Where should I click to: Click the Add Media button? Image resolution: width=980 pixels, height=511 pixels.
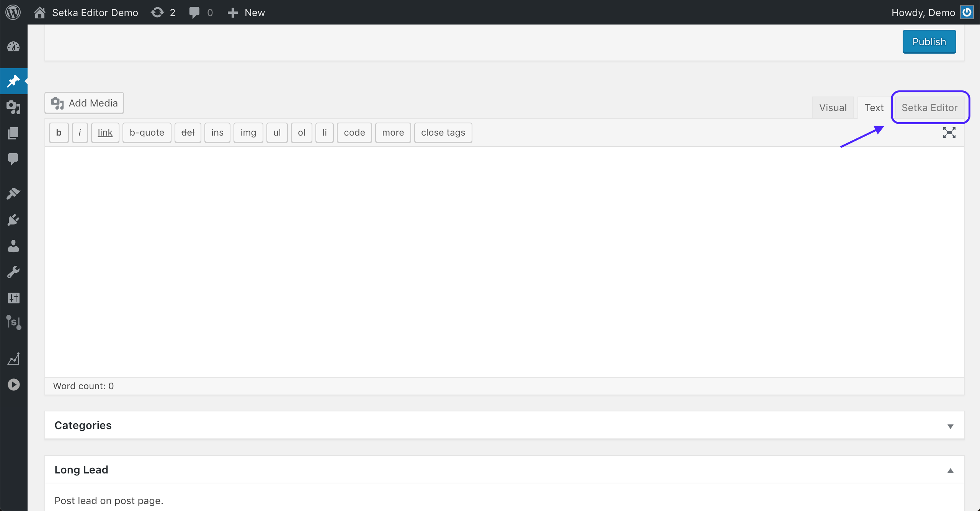click(84, 103)
